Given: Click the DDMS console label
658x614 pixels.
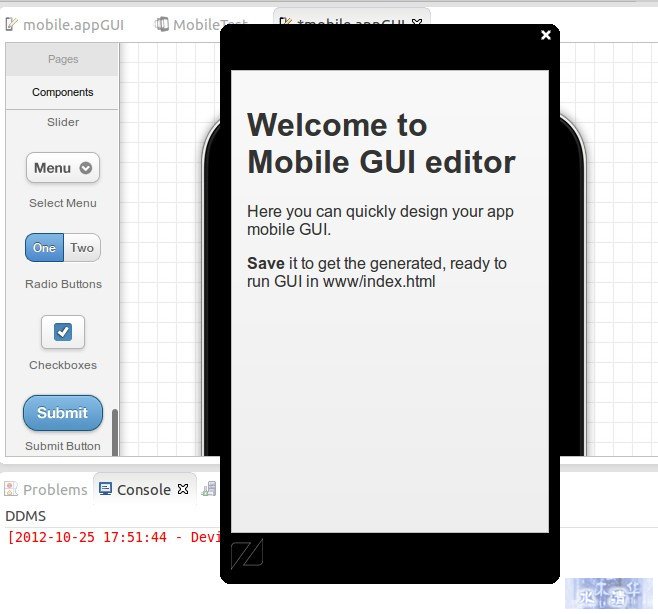Looking at the screenshot, I should coord(26,516).
